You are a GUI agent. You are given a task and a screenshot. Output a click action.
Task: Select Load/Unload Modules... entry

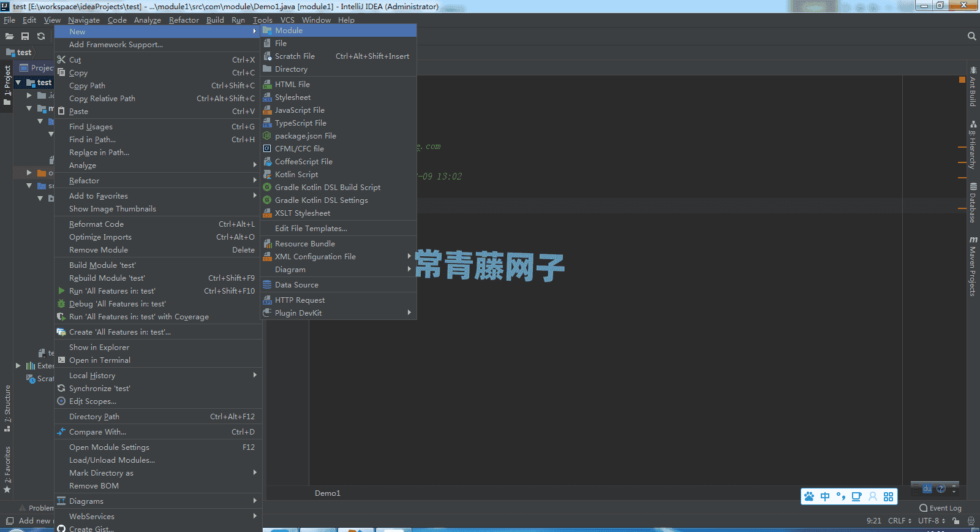tap(158, 460)
